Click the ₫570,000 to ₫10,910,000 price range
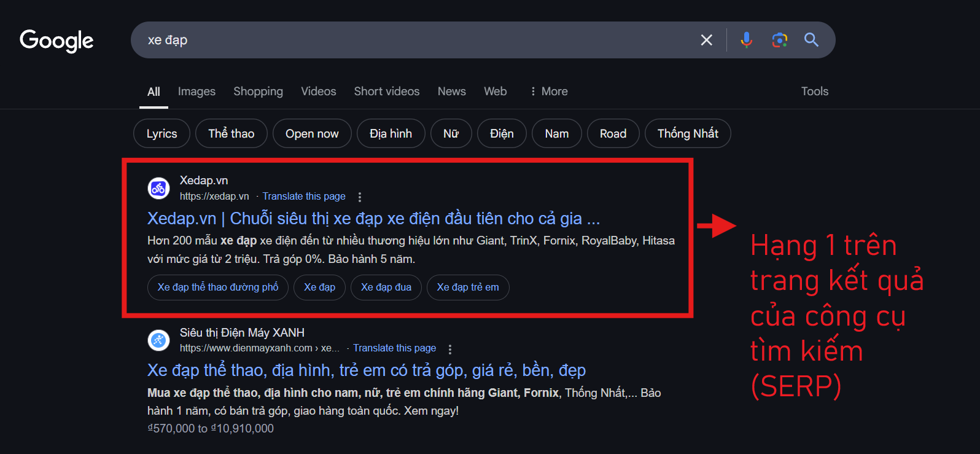This screenshot has height=454, width=980. click(x=211, y=429)
